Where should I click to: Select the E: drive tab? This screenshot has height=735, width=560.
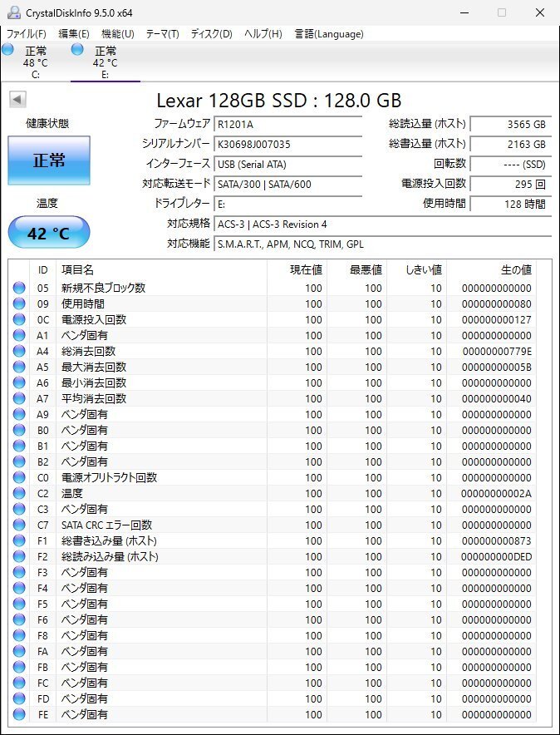click(x=106, y=62)
